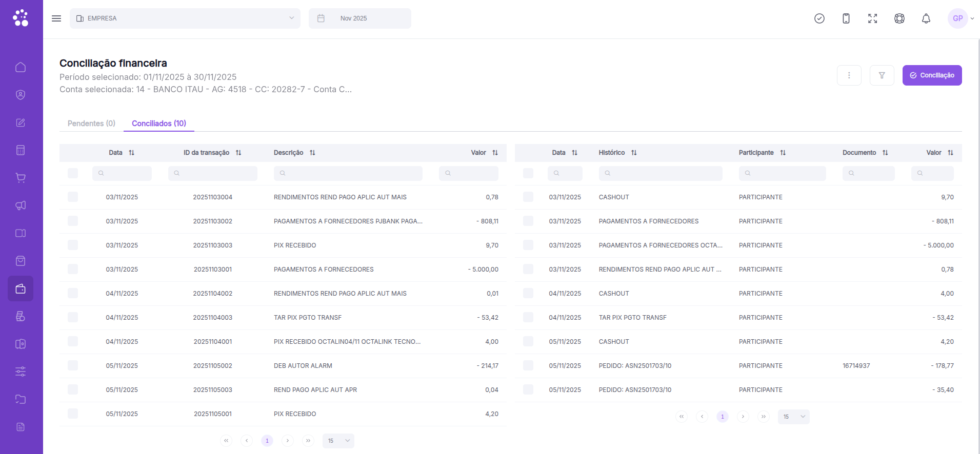The height and width of the screenshot is (454, 980).
Task: Open the user shield icon in sidebar
Action: (21, 95)
